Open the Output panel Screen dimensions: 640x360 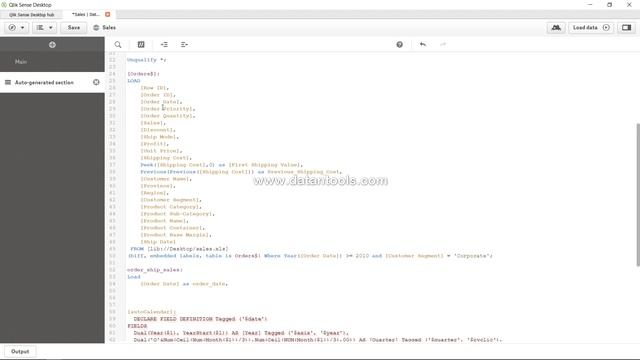coord(20,351)
